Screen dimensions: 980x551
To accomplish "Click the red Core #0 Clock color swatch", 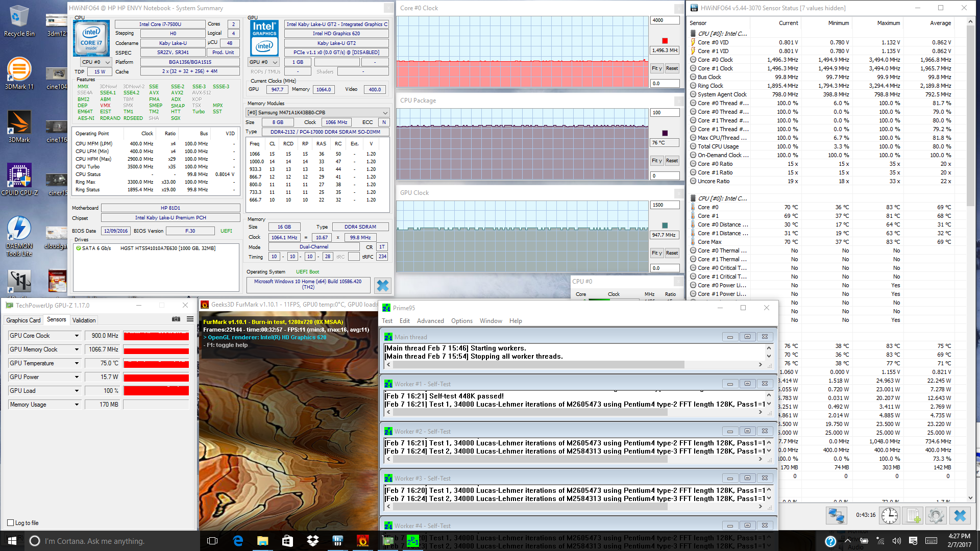I will tap(665, 41).
